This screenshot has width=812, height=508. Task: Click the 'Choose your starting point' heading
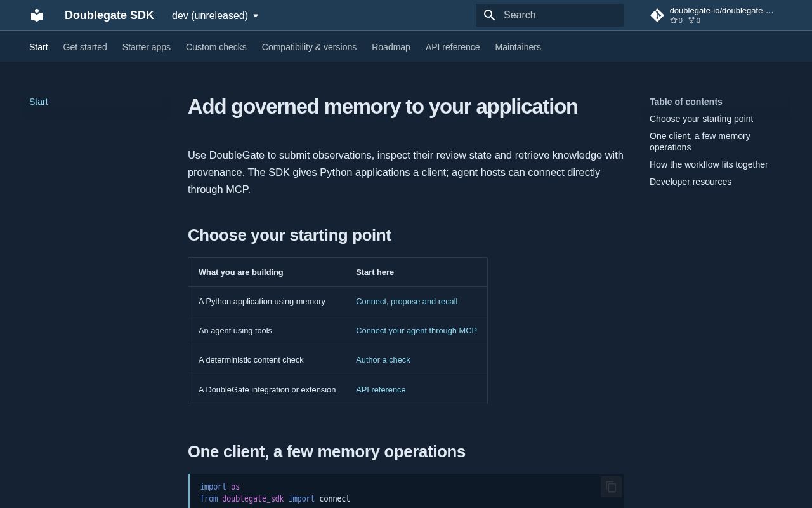click(289, 235)
